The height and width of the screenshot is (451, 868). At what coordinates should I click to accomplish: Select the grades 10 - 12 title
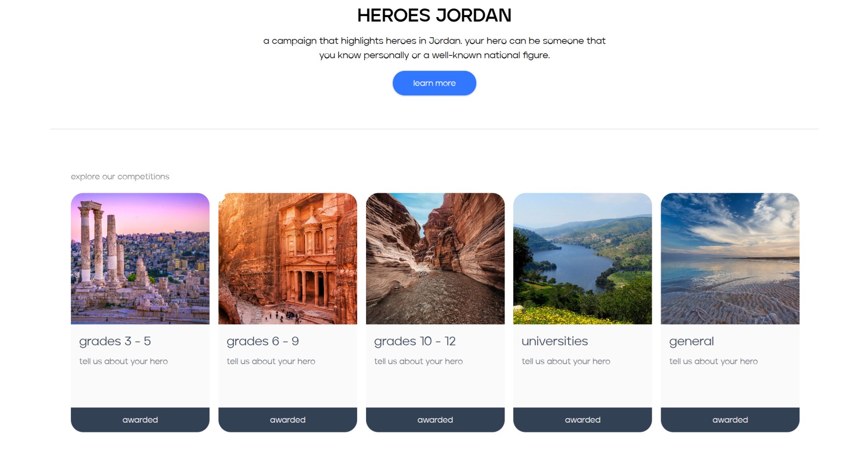tap(415, 341)
